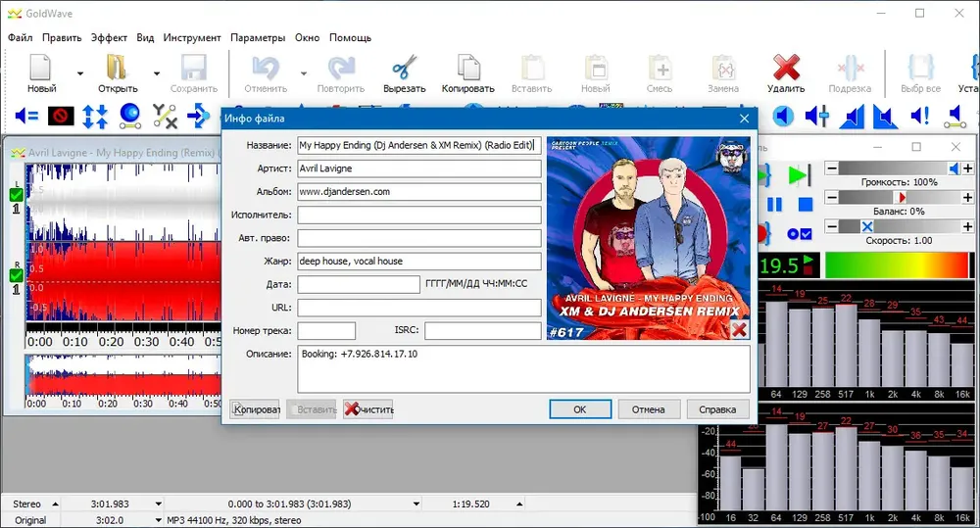Click the Справка help button
Image resolution: width=980 pixels, height=528 pixels.
[717, 409]
